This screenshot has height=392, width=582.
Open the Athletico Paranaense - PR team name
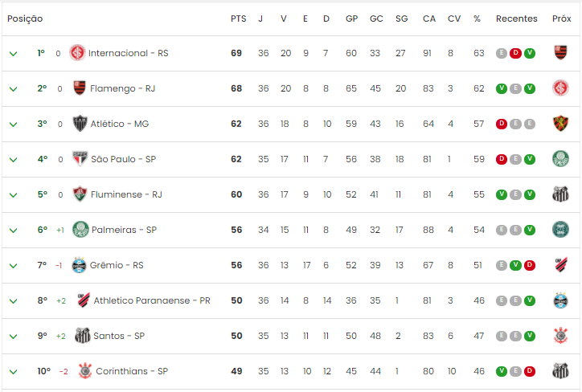point(152,300)
